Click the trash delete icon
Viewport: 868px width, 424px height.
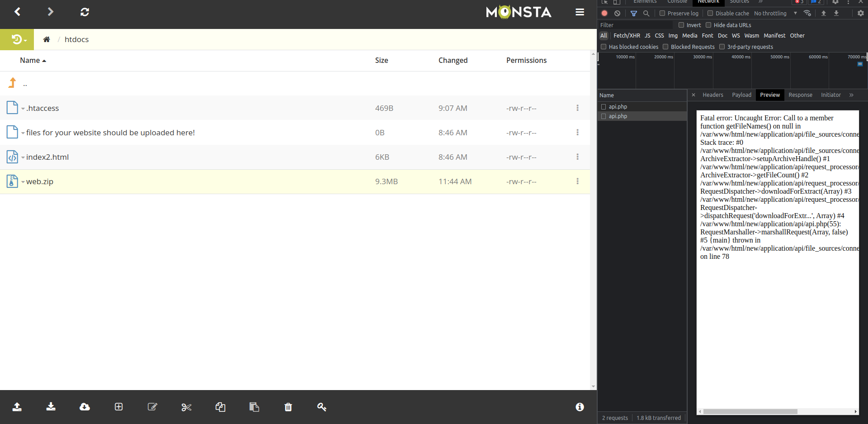coord(288,407)
